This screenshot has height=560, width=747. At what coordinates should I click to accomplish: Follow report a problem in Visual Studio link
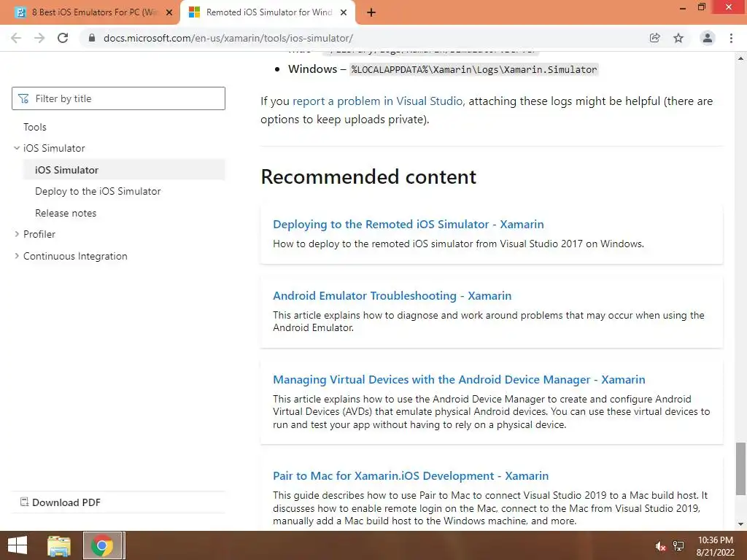pyautogui.click(x=377, y=101)
